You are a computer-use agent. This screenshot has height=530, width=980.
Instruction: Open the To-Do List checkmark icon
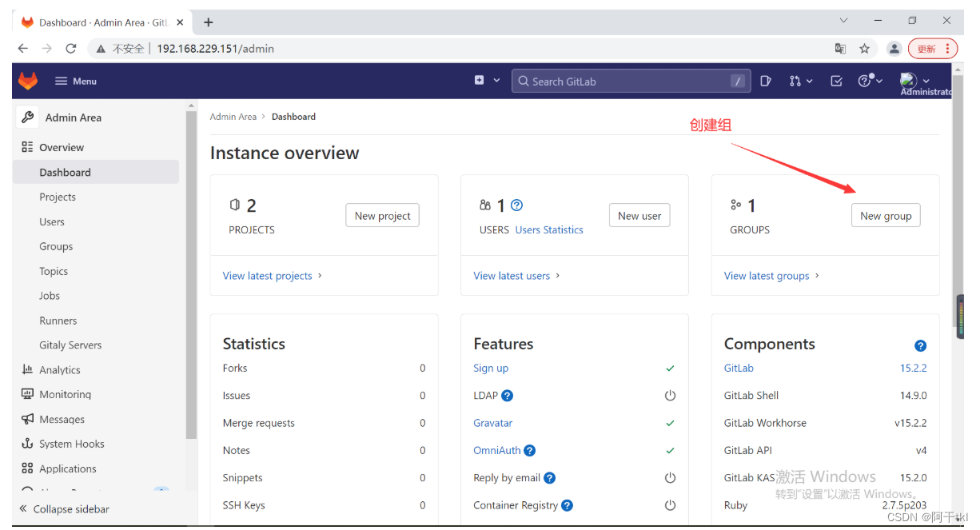click(x=835, y=80)
